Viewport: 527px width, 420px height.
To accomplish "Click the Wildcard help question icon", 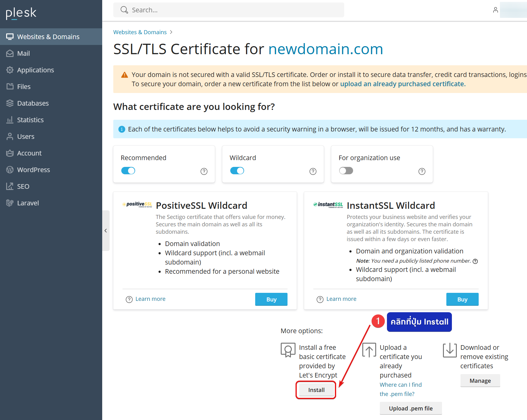I will [313, 172].
